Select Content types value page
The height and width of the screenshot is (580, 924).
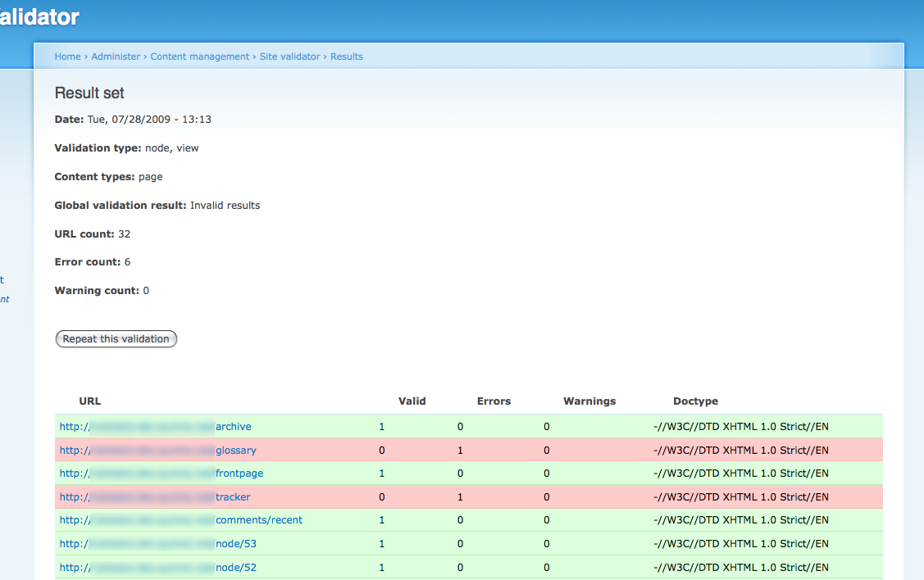coord(150,177)
